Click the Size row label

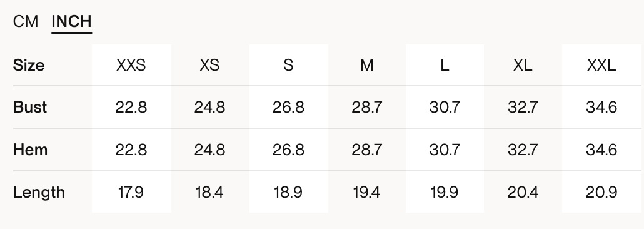29,65
